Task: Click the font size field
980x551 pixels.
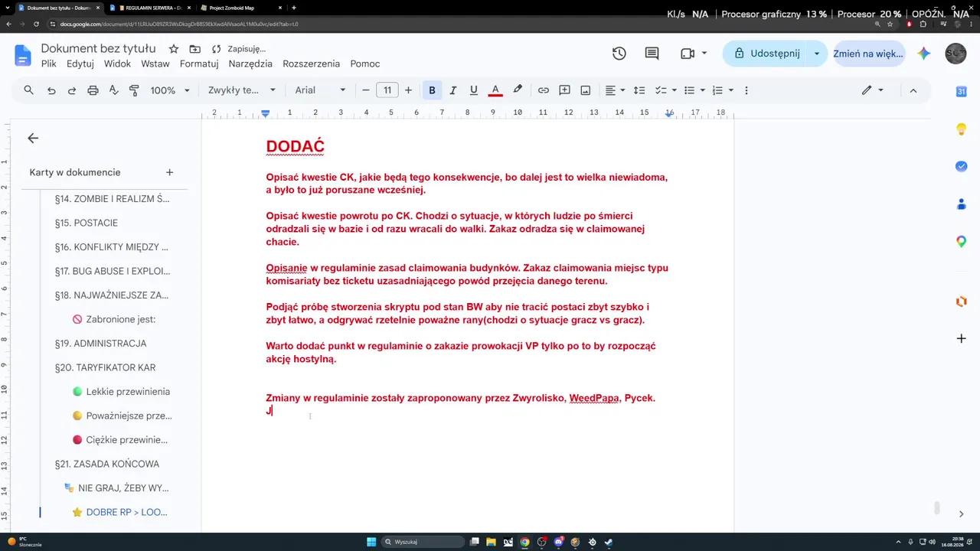Action: click(x=387, y=90)
